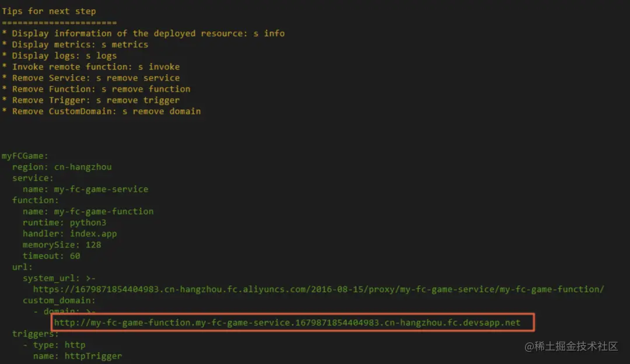Screen dimensions: 630x364
Task: Click the service name my-fc-game-service
Action: 101,189
